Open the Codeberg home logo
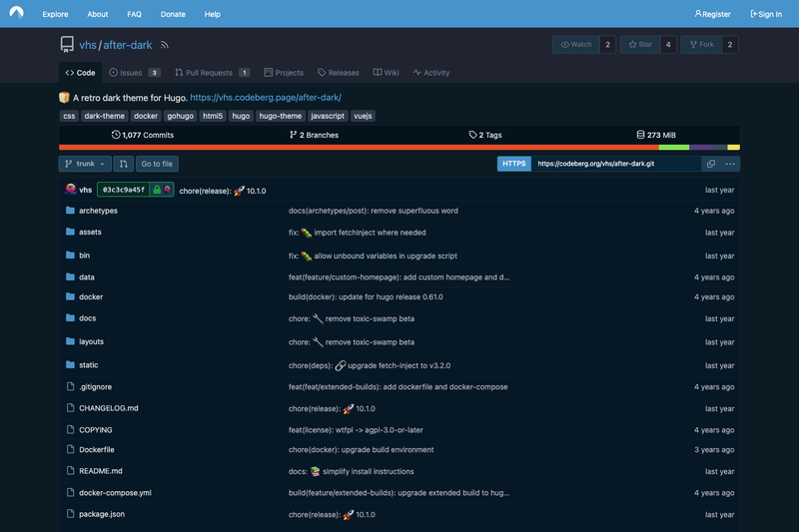 [16, 13]
